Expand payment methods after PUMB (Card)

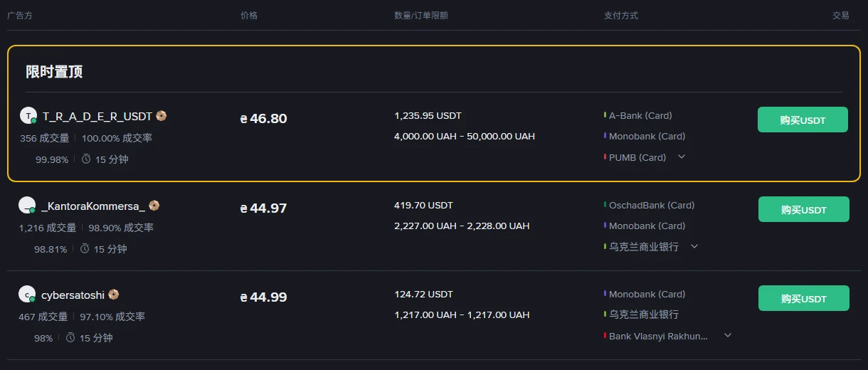682,157
